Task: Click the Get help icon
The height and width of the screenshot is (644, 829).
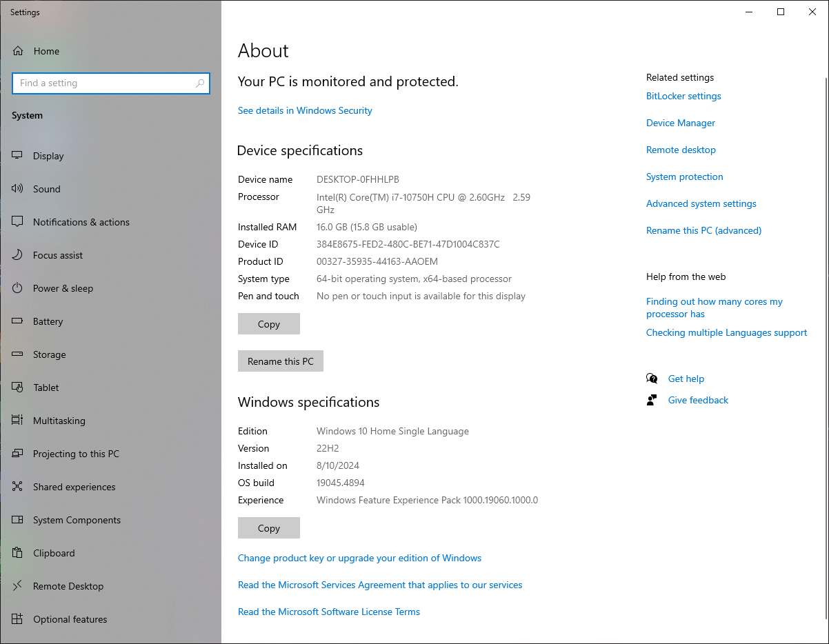Action: pos(652,379)
